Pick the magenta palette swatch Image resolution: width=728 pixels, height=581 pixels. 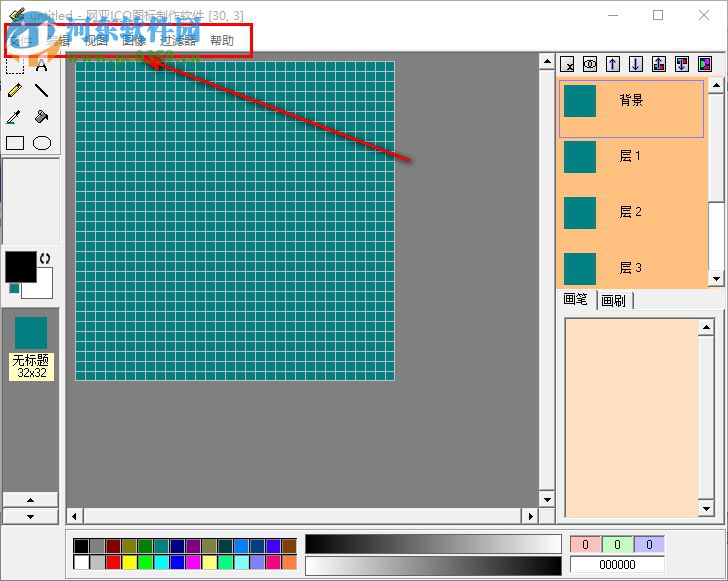point(193,562)
